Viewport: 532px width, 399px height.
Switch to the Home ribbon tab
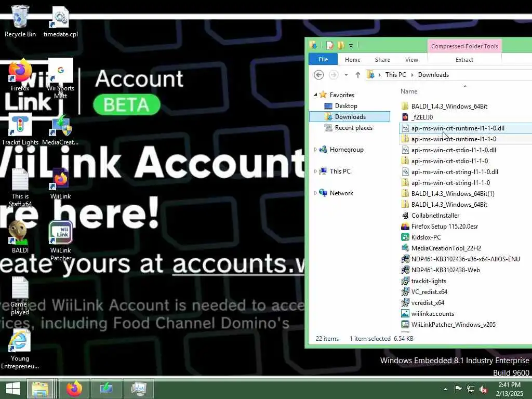pos(353,60)
